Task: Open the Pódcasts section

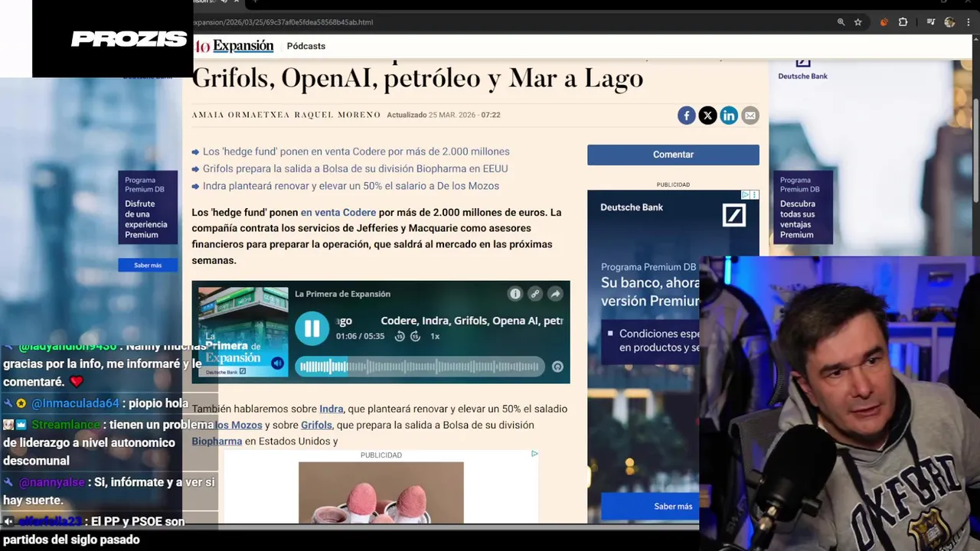Action: point(306,46)
